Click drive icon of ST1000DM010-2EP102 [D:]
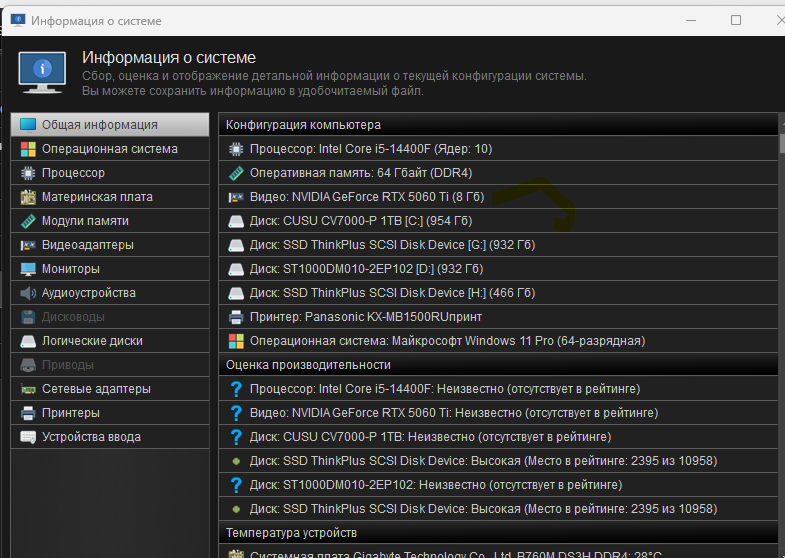The height and width of the screenshot is (558, 785). click(x=236, y=269)
